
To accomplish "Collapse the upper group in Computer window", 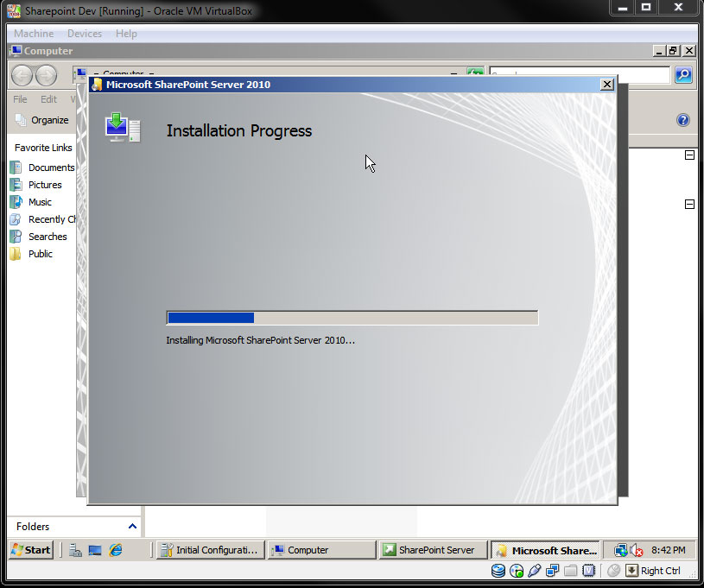I will pyautogui.click(x=689, y=155).
